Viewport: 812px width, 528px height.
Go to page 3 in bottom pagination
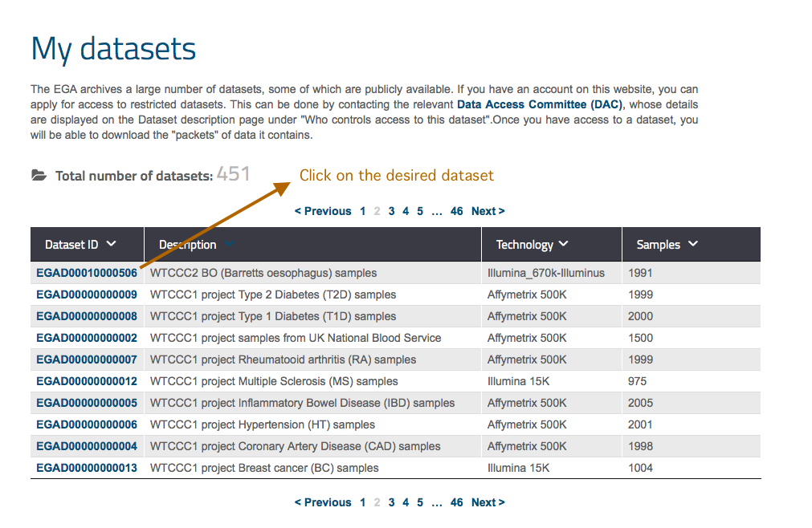391,502
